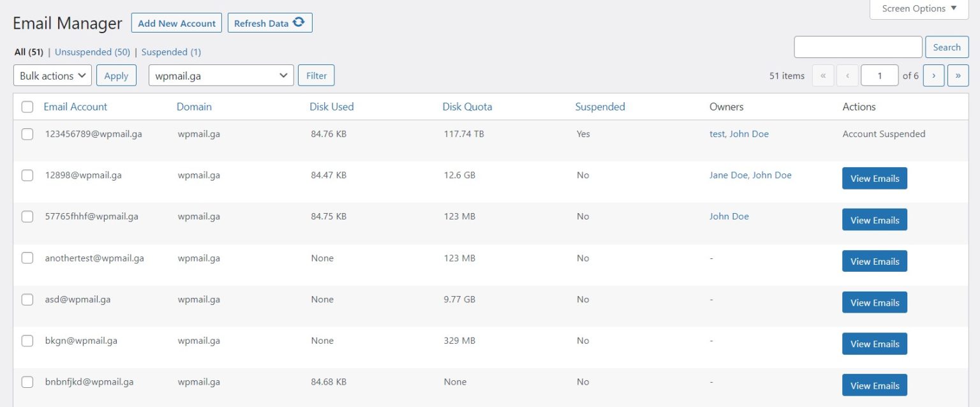This screenshot has height=407, width=980.
Task: Open the wpmail.ga domain filter dropdown
Action: (x=221, y=75)
